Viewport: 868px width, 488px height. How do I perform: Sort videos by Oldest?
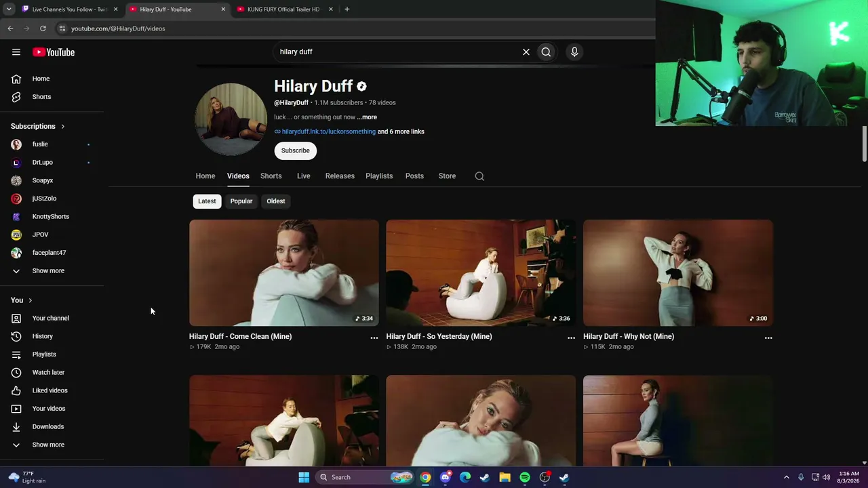[276, 201]
